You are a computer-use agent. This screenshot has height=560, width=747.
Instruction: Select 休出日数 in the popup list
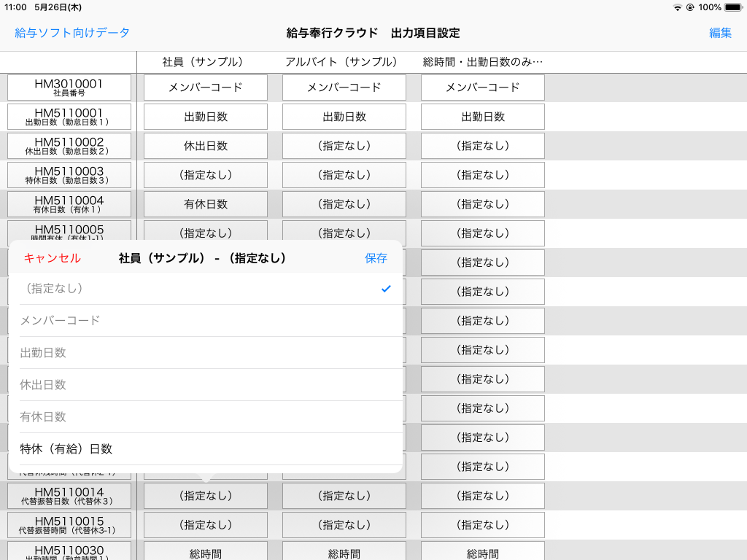205,385
